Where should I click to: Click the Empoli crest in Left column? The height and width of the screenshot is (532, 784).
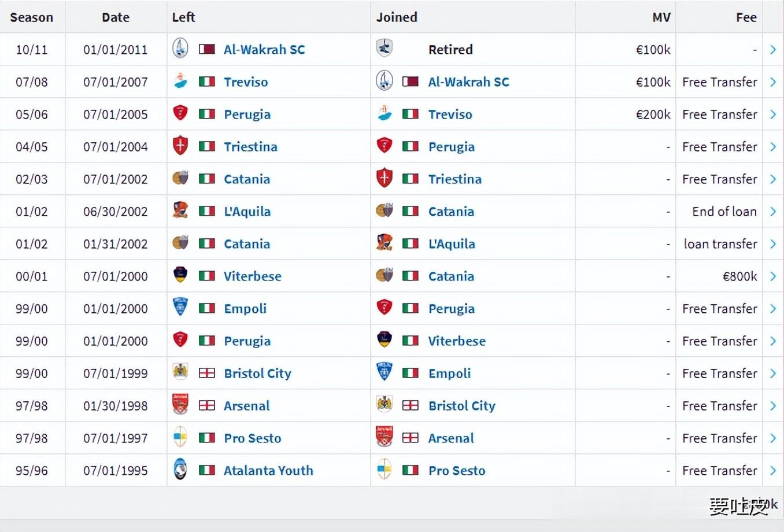tap(180, 308)
